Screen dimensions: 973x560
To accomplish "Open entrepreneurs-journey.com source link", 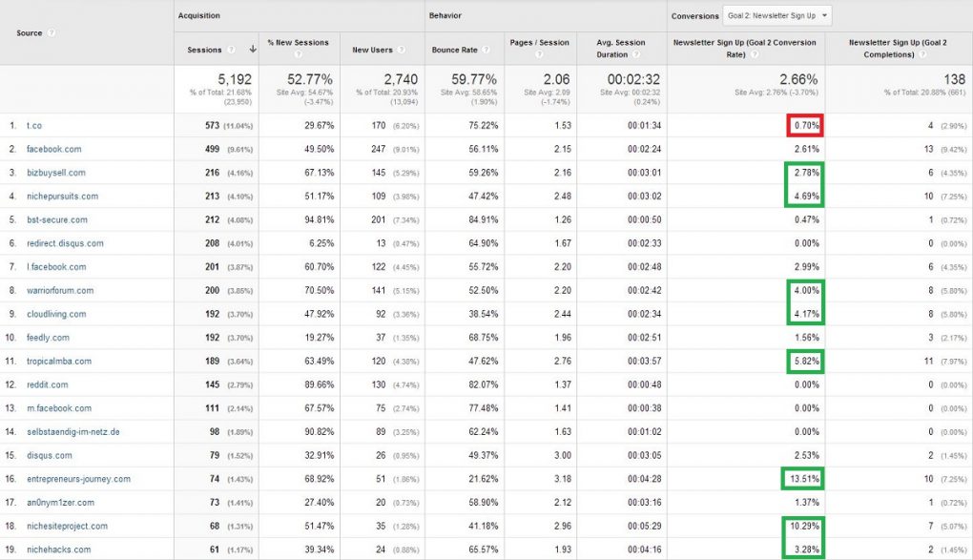I will click(x=79, y=479).
